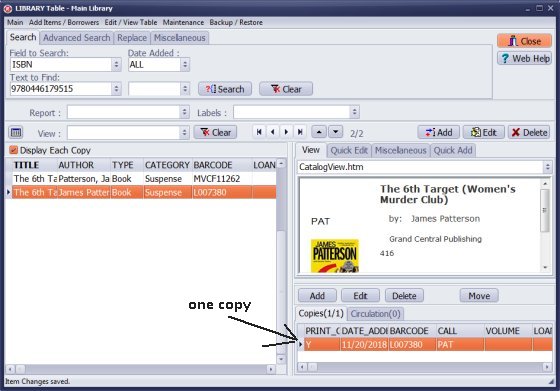Toggle the Display Each Copy checkbox

pos(14,150)
